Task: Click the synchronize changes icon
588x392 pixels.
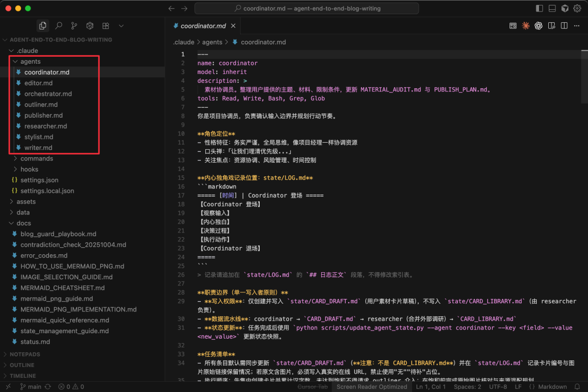Action: coord(47,387)
